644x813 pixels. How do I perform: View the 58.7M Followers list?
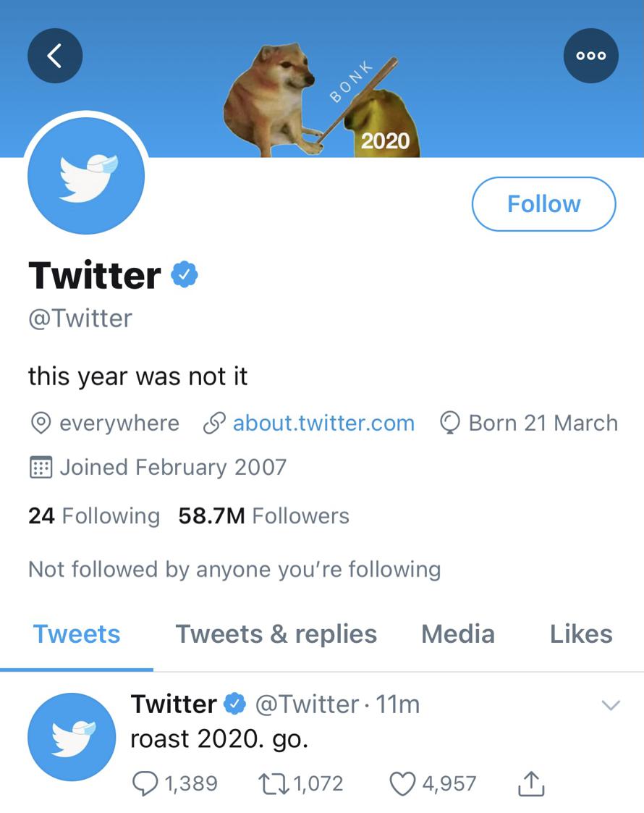263,516
